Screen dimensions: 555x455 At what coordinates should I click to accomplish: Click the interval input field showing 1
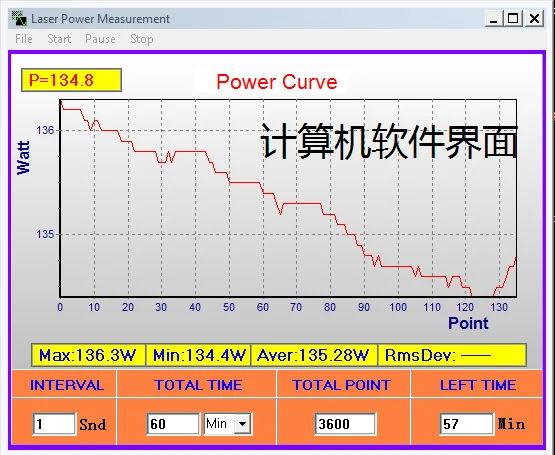[54, 423]
